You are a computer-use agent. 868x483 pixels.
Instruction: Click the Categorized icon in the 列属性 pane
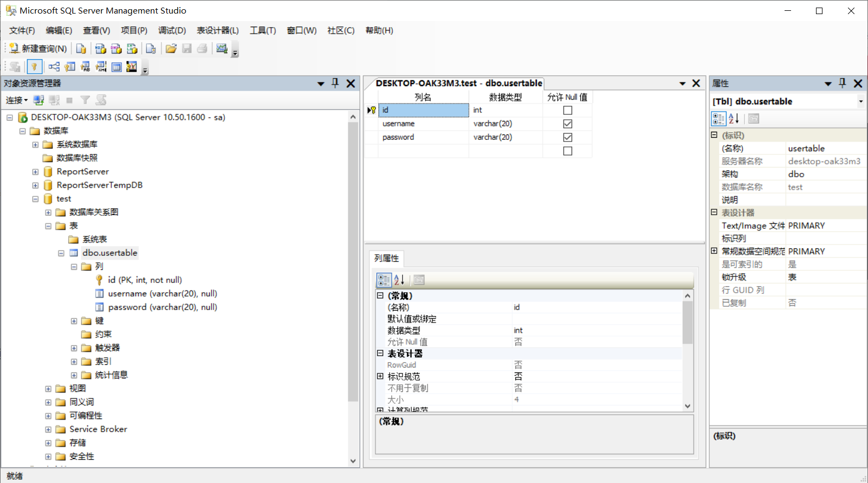pyautogui.click(x=384, y=280)
